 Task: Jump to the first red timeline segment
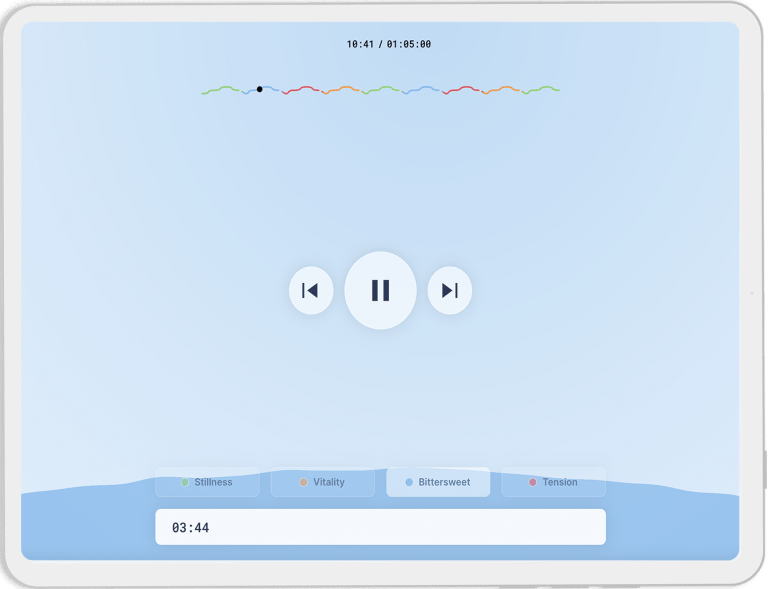(300, 89)
